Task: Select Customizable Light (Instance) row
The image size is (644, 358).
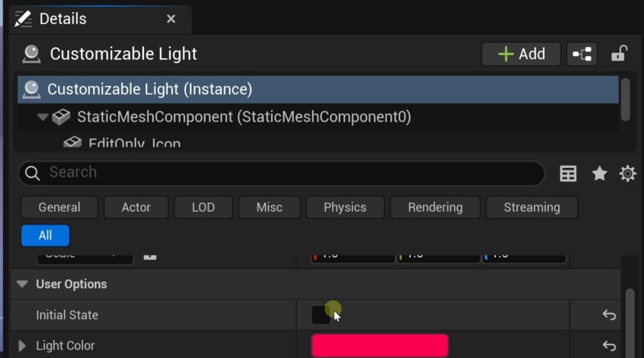Action: [150, 89]
